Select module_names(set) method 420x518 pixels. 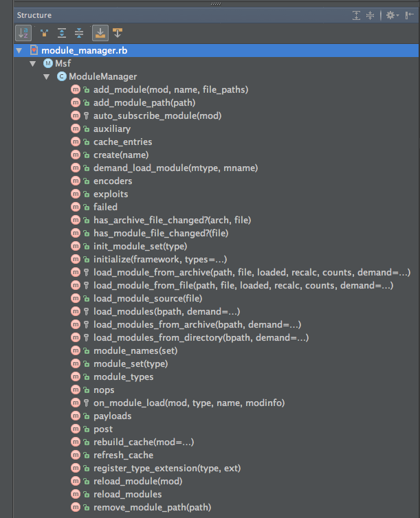click(135, 350)
